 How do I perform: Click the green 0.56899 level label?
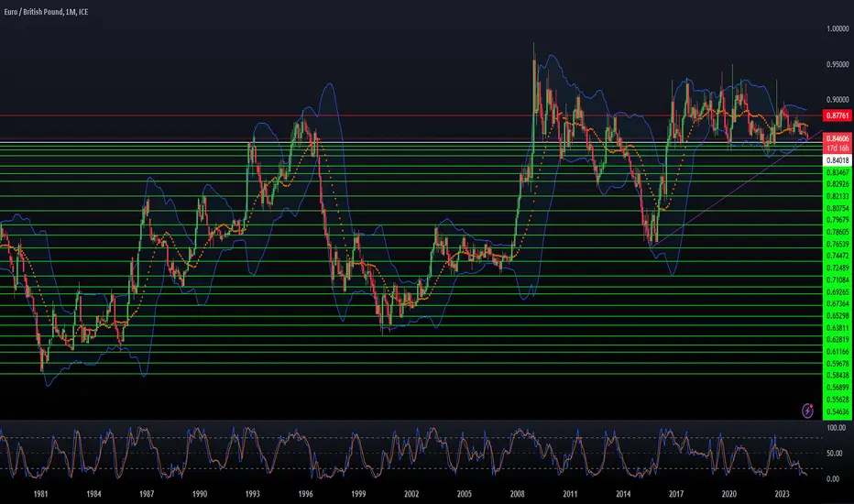838,388
